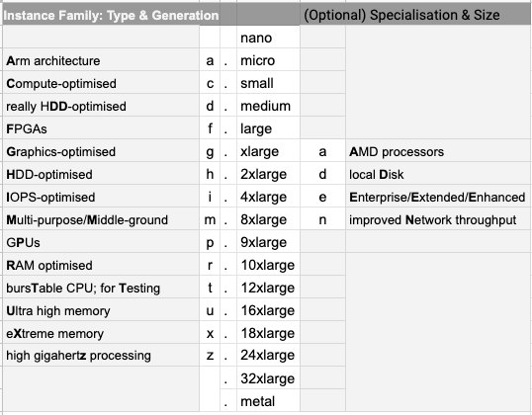Screen dimensions: 532x415
Task: Select the 'Arm architecture' cell
Action: [x=101, y=60]
